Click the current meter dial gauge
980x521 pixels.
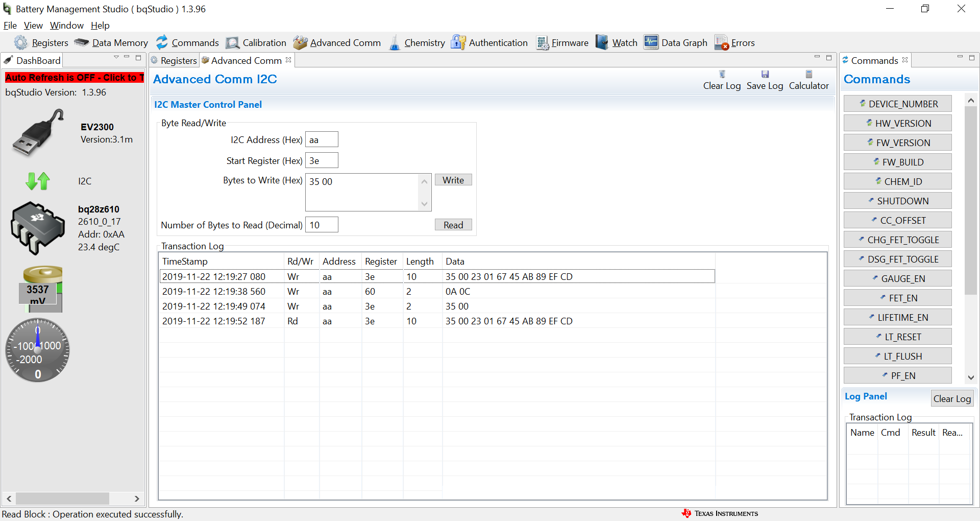click(38, 350)
